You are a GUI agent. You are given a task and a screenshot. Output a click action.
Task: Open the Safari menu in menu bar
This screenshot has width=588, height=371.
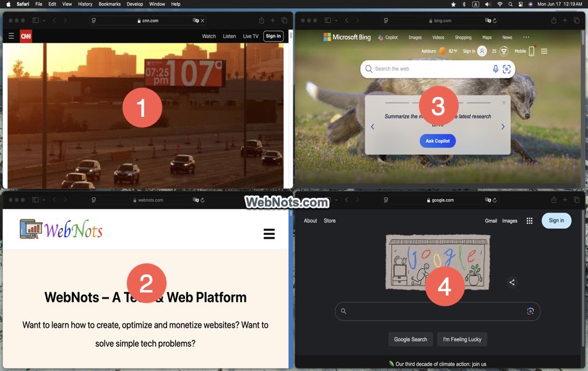pos(23,4)
